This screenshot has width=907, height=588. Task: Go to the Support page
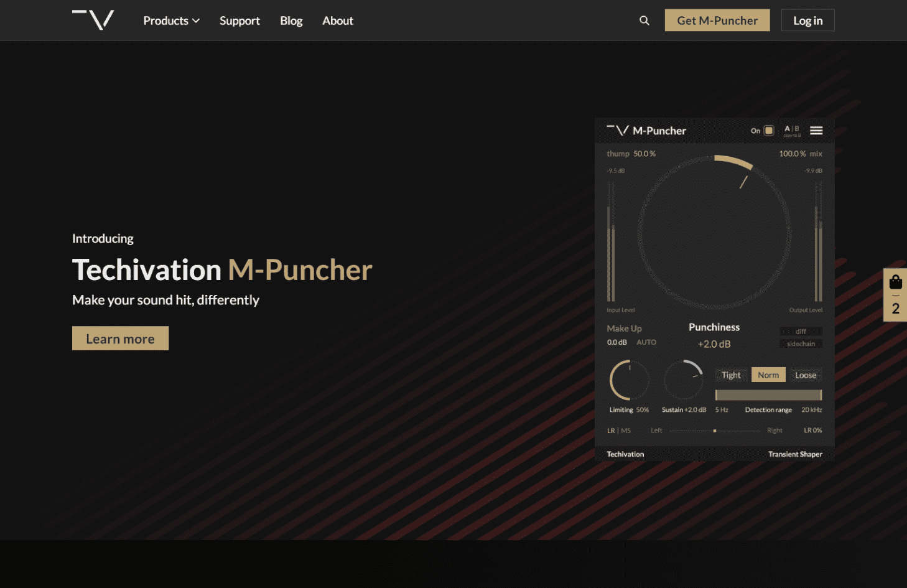pyautogui.click(x=240, y=21)
